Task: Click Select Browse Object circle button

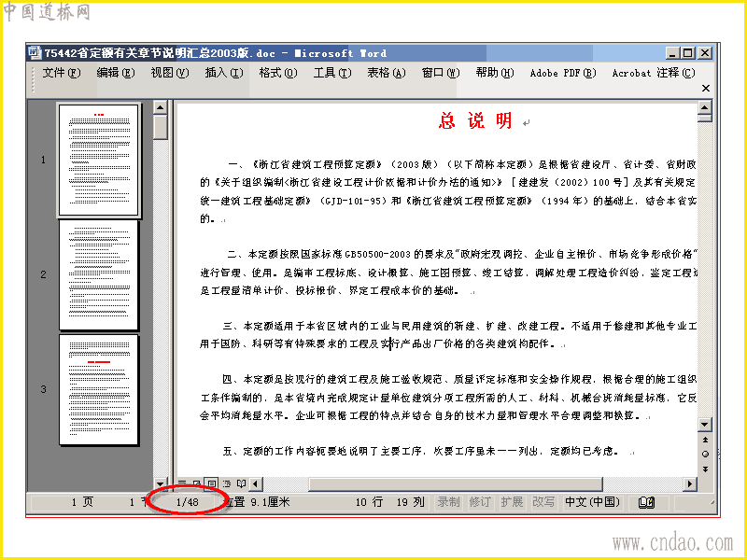Action: [706, 454]
